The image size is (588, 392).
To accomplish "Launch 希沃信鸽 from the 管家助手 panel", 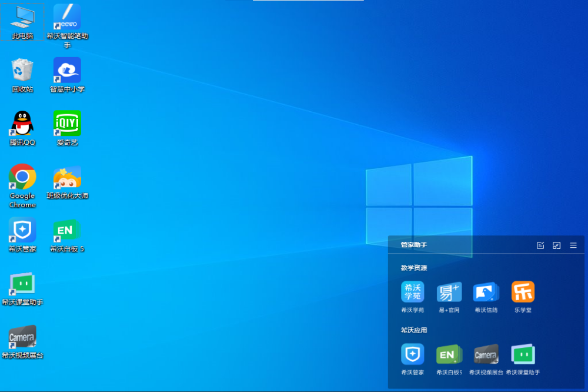I will click(x=486, y=297).
